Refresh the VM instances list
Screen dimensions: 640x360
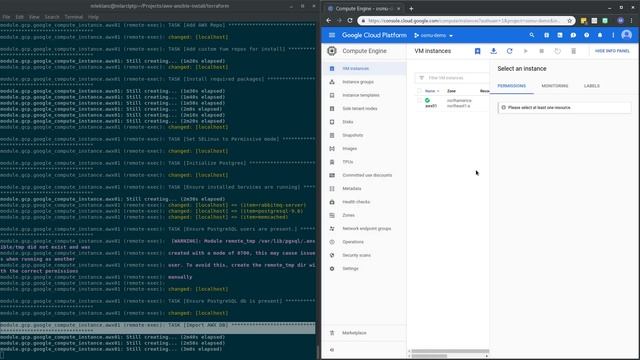point(509,51)
